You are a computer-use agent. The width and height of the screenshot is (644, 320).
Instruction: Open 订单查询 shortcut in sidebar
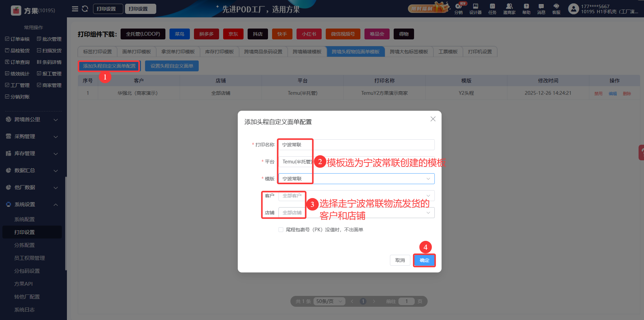[17, 62]
